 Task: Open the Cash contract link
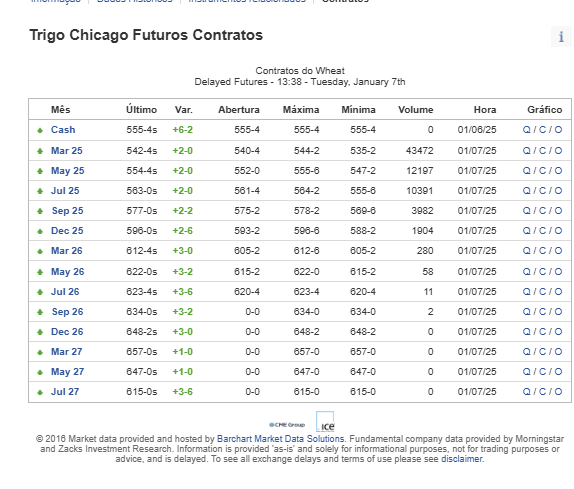click(x=63, y=130)
